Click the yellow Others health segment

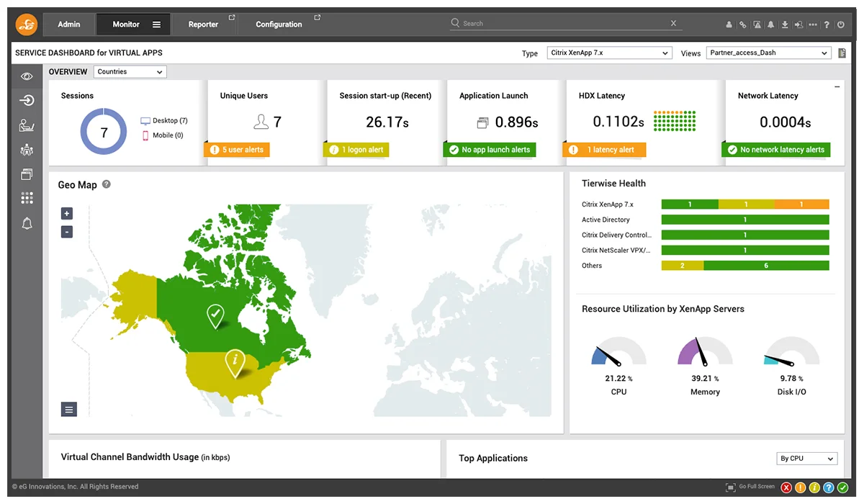(682, 266)
